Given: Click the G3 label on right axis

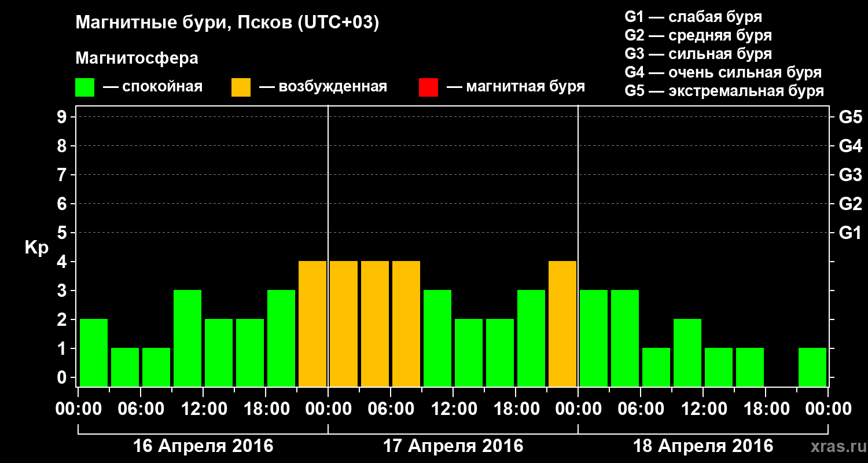Looking at the screenshot, I should click(850, 175).
